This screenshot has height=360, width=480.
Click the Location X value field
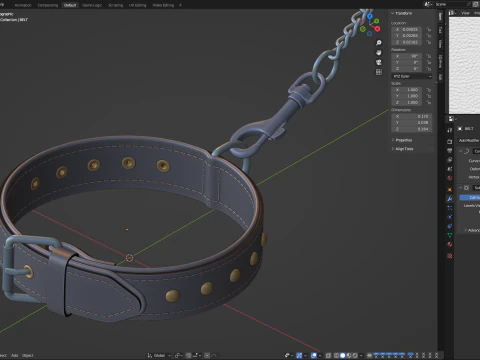pyautogui.click(x=407, y=29)
